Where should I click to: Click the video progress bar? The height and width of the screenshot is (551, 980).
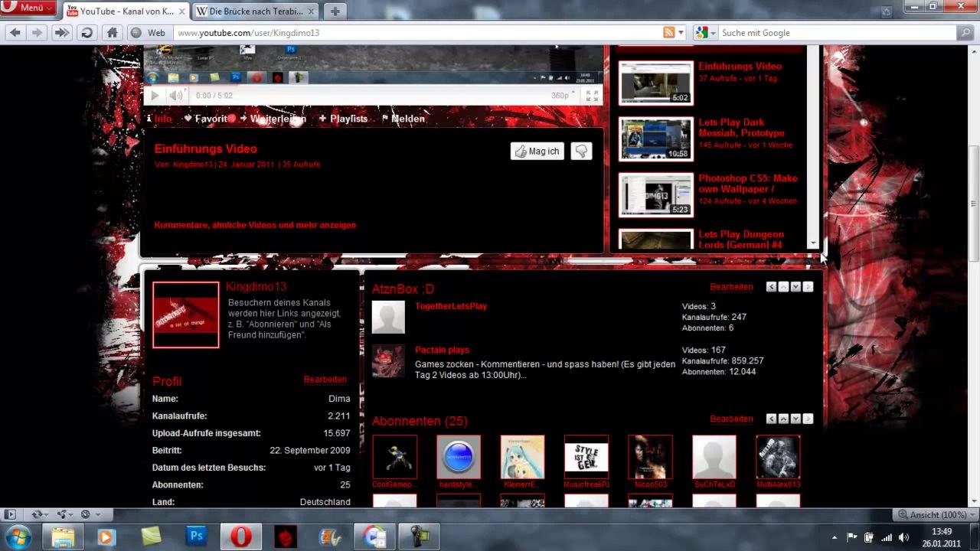point(373,85)
